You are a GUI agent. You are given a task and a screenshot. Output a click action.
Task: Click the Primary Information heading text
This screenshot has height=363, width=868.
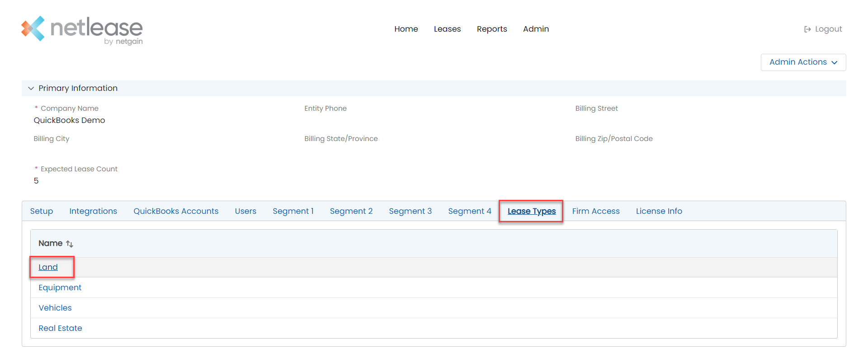pos(78,88)
